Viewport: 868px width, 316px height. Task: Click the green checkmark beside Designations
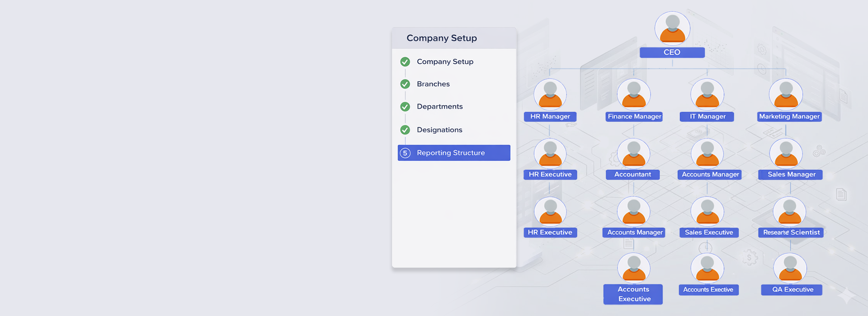405,130
